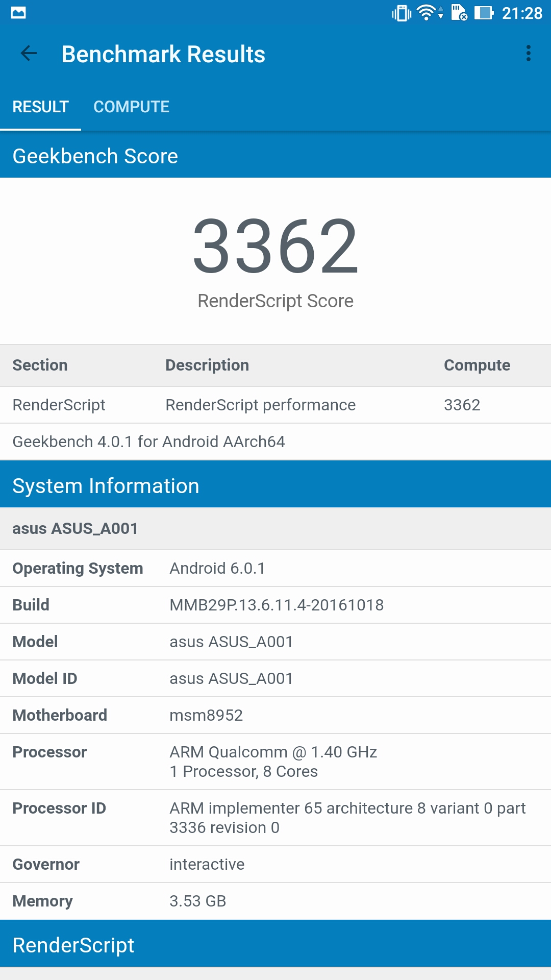Viewport: 551px width, 980px height.
Task: Tap the Motherboard label
Action: (x=60, y=715)
